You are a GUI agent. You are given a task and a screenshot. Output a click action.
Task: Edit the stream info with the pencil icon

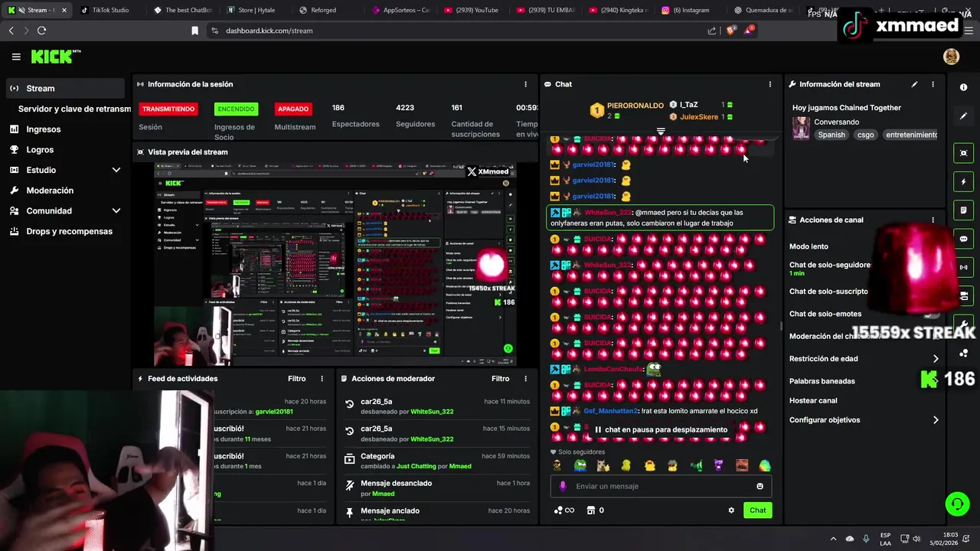[x=914, y=84]
